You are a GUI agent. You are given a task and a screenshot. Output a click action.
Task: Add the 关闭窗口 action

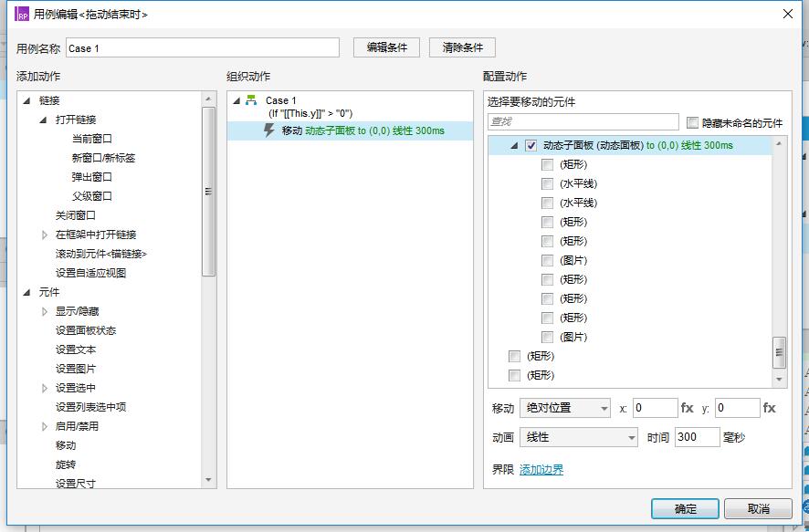pyautogui.click(x=75, y=215)
